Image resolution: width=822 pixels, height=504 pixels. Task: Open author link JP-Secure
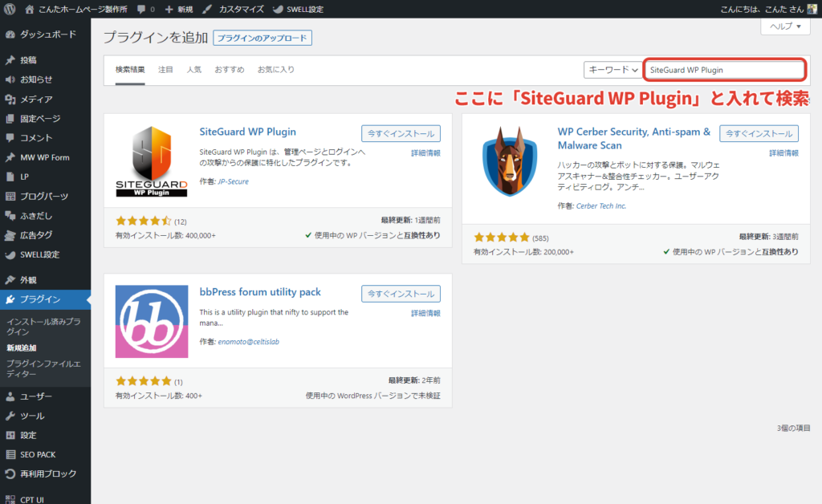tap(234, 181)
